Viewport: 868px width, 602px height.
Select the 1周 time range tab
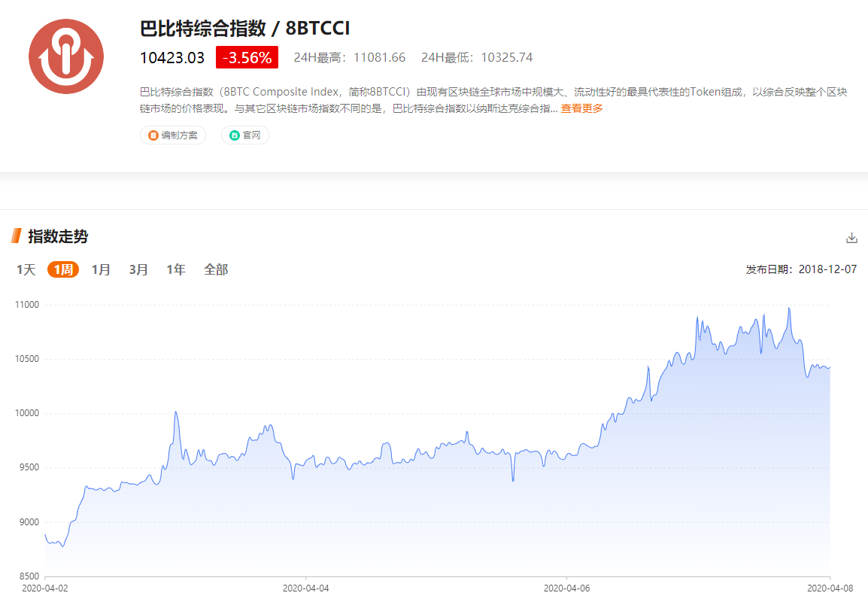coord(63,269)
